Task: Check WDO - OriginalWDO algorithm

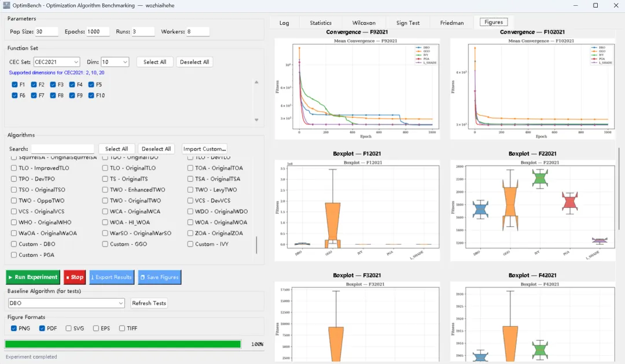Action: coord(190,211)
